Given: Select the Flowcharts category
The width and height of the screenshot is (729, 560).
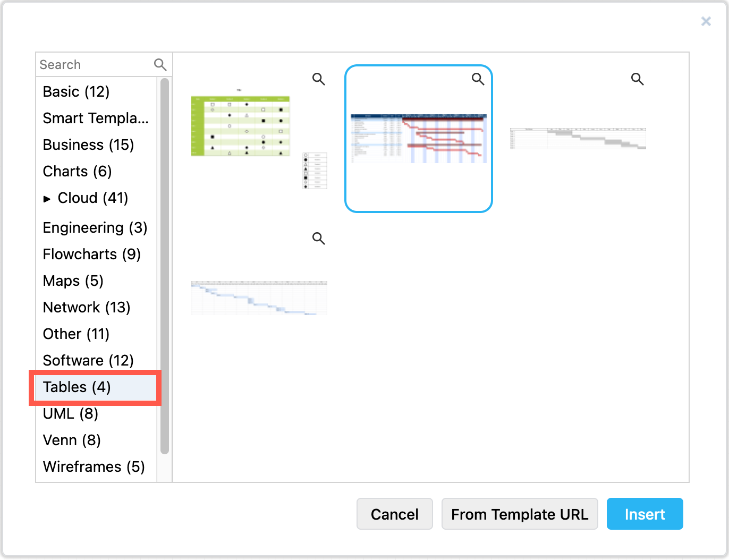Looking at the screenshot, I should (x=91, y=254).
